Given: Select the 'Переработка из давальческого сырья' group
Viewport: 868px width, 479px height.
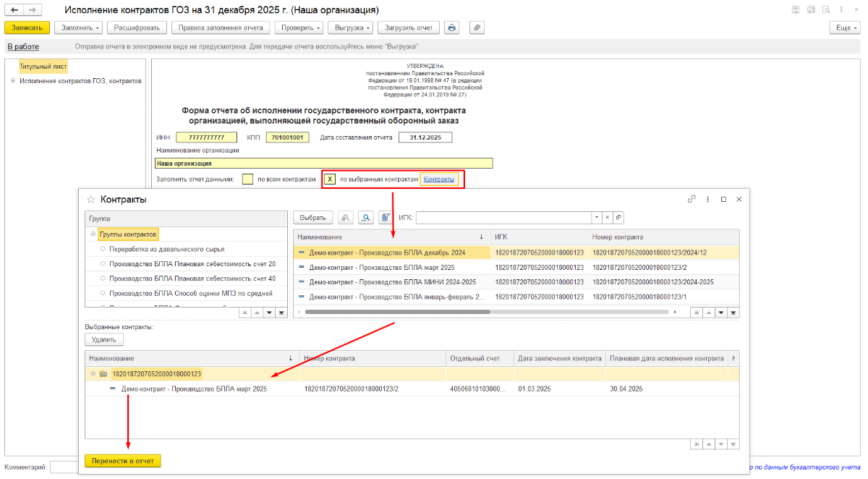Looking at the screenshot, I should tap(166, 249).
